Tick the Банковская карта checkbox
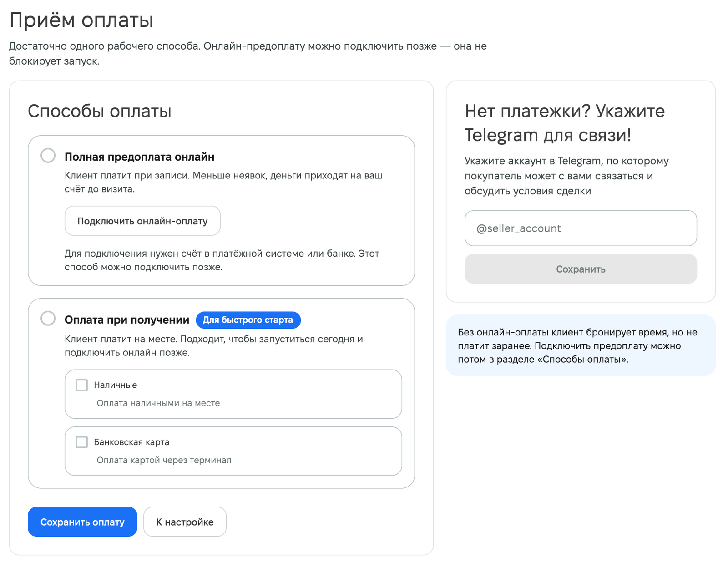The height and width of the screenshot is (563, 728). (x=82, y=442)
